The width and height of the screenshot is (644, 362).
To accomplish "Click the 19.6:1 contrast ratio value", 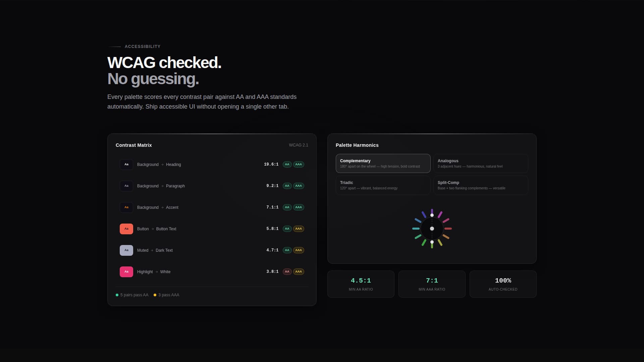I will (x=271, y=165).
